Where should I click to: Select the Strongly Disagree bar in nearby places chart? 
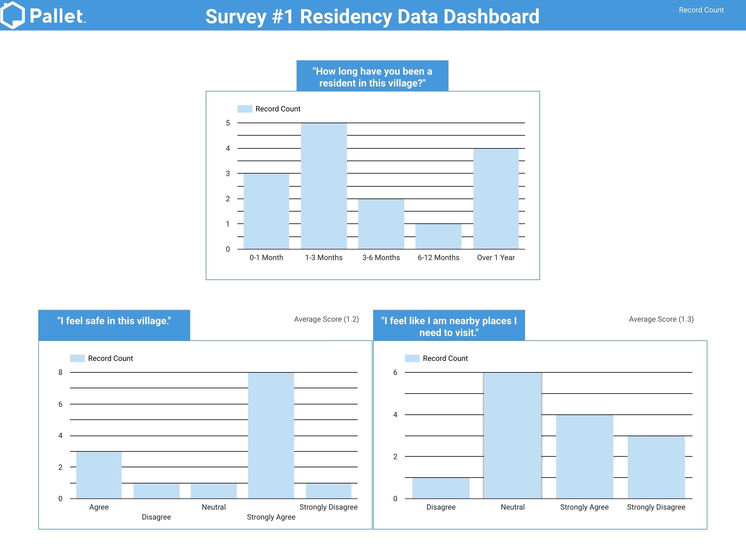click(656, 467)
